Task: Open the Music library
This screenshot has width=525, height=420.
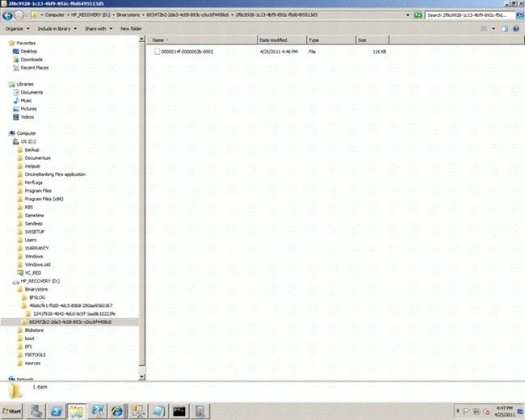Action: [x=26, y=100]
